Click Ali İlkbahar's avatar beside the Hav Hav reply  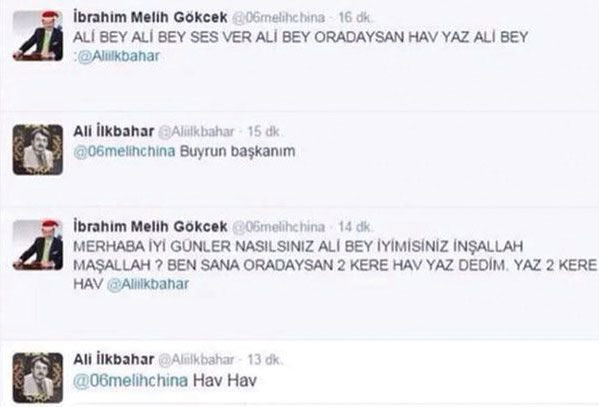(38, 378)
